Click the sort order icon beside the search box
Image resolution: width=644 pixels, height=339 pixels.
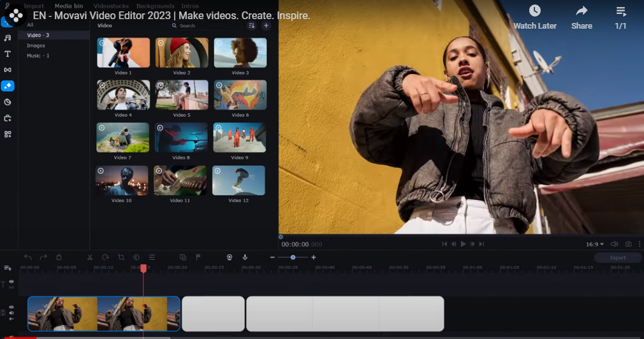pyautogui.click(x=251, y=25)
